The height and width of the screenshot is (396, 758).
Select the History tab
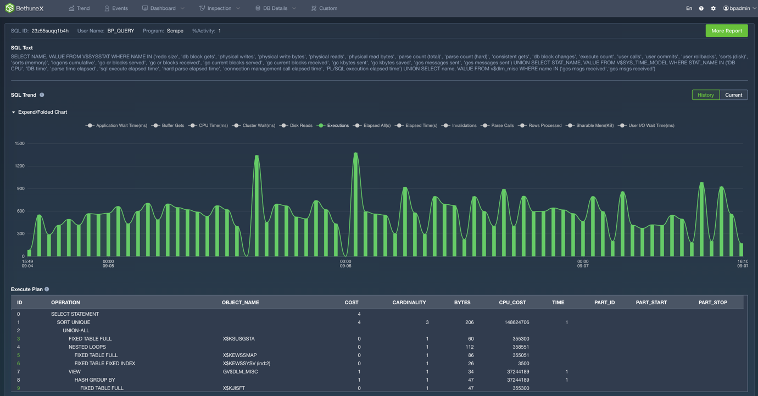pos(706,95)
